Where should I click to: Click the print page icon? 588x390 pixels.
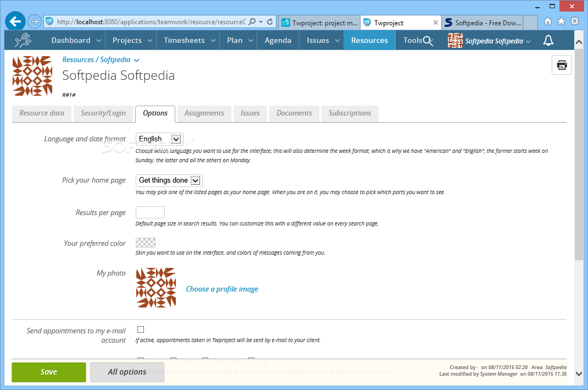(562, 65)
